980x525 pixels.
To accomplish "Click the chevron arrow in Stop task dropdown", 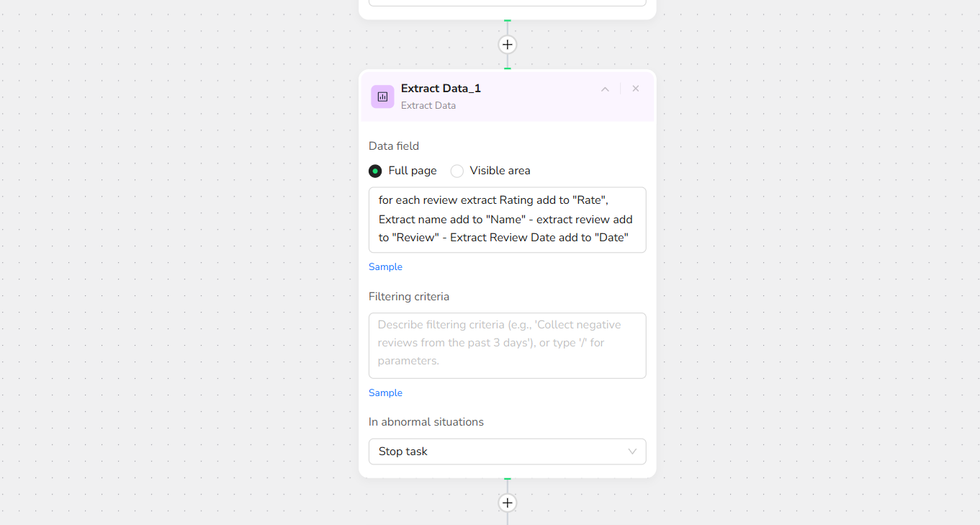I will tap(632, 452).
